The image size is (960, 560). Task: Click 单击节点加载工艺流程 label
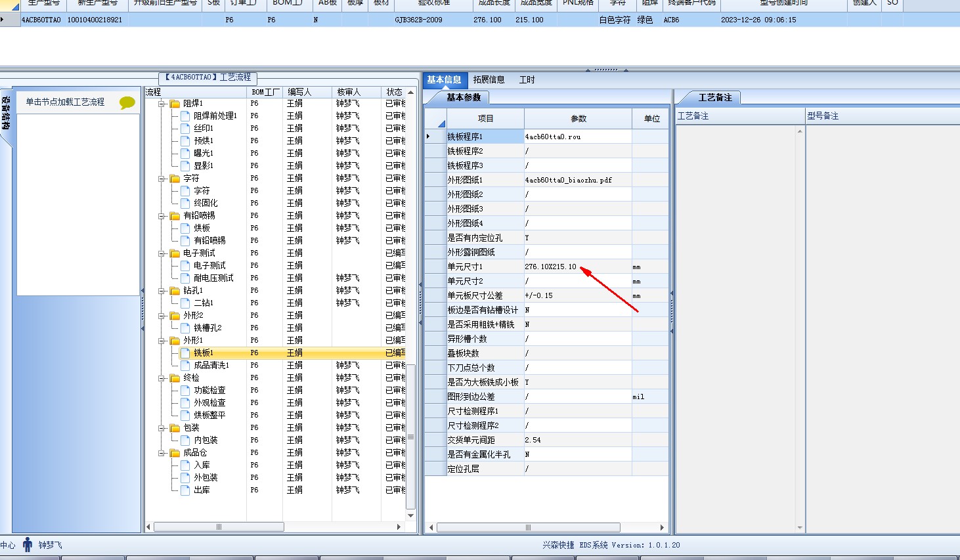pos(65,102)
